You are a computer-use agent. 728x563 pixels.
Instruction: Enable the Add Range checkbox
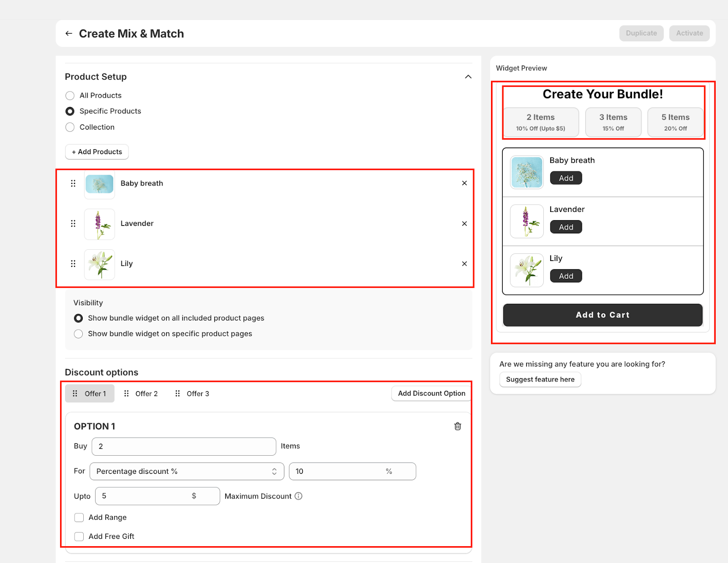pos(79,518)
